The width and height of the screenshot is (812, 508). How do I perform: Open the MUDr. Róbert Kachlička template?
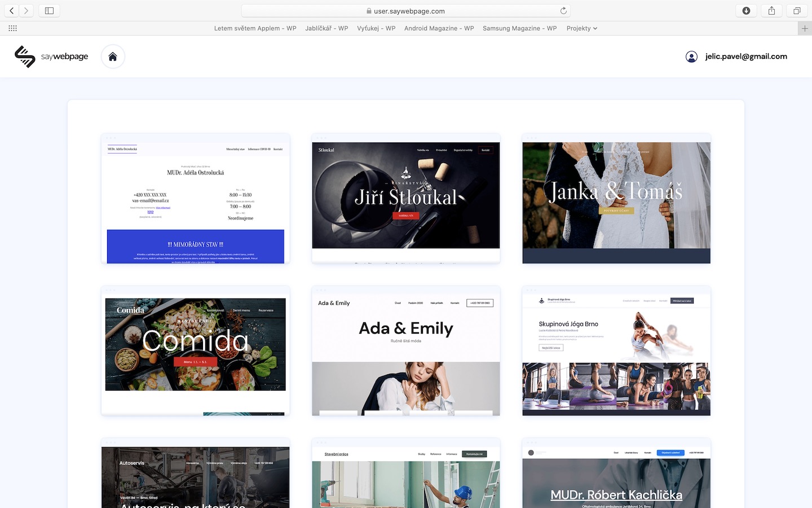[x=616, y=474]
